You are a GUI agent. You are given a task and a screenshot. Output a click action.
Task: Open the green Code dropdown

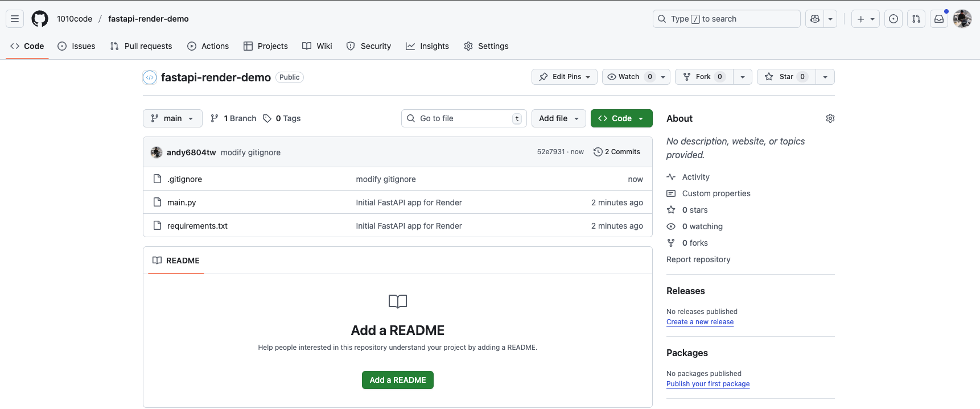click(621, 118)
